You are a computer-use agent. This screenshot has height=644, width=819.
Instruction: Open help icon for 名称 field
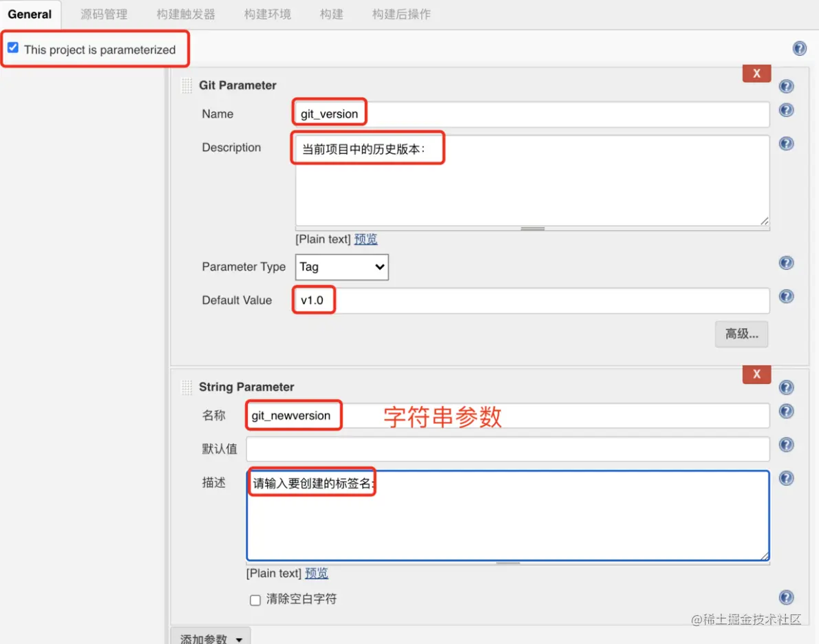pos(786,411)
